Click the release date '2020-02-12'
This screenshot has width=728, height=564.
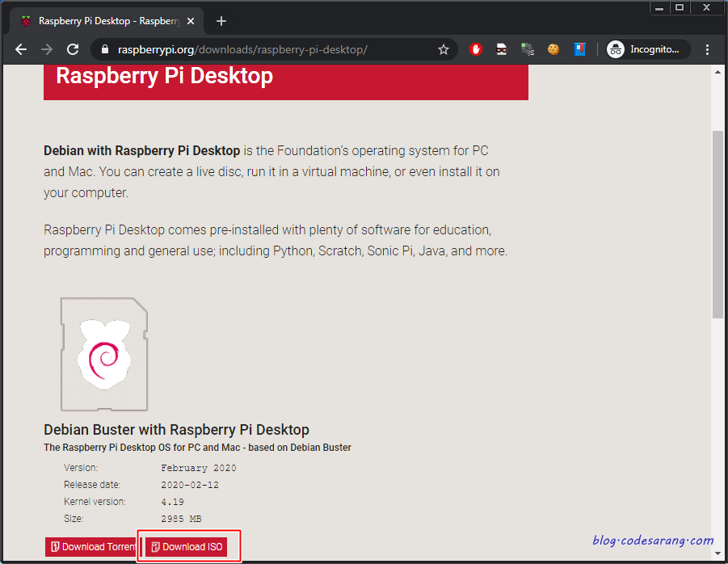(190, 485)
